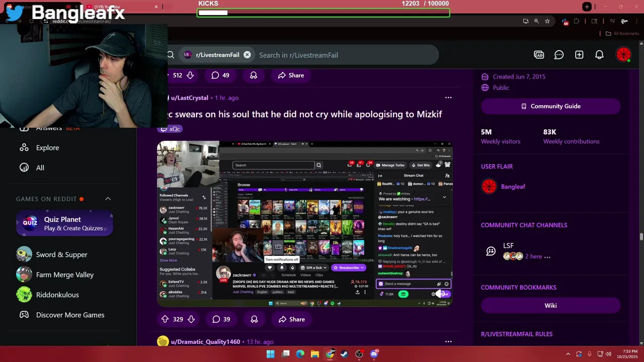Open the extensions puzzle icon

tap(577, 21)
